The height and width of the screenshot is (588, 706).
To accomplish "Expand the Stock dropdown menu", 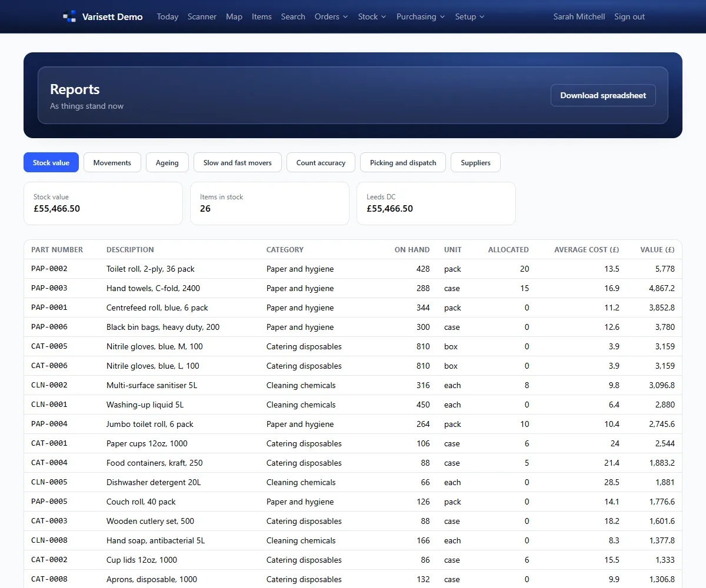I will coord(372,16).
